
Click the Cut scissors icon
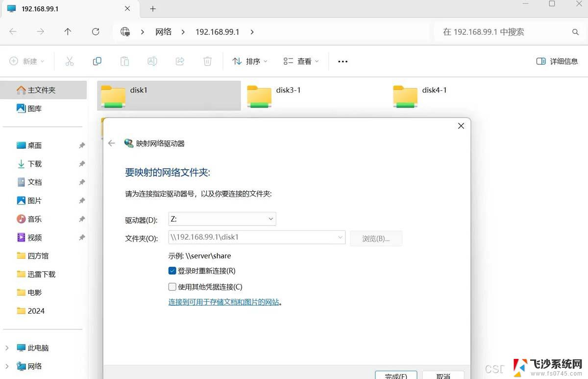point(70,61)
